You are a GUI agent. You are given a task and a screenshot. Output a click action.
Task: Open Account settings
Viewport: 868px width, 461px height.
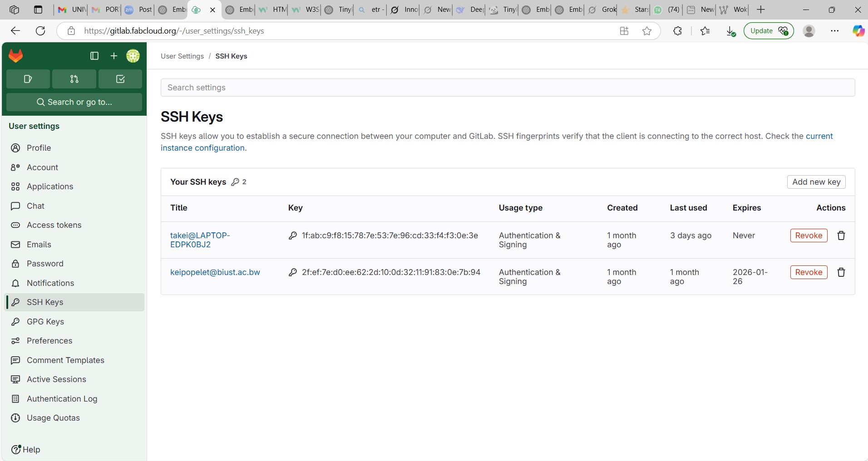pos(75,167)
